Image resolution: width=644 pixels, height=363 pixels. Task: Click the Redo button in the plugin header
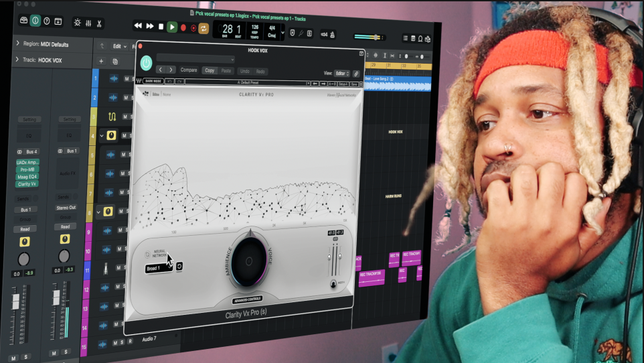point(260,72)
